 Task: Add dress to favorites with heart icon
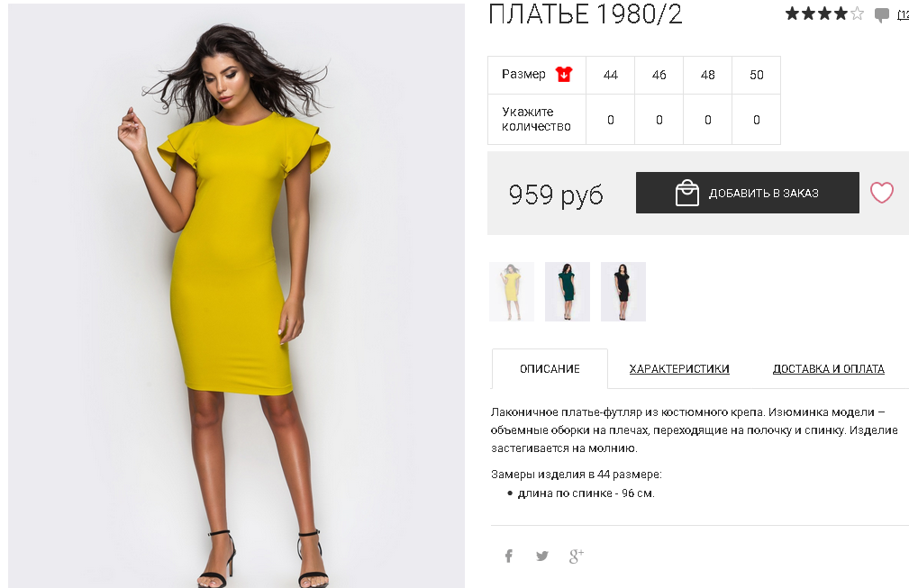coord(882,193)
